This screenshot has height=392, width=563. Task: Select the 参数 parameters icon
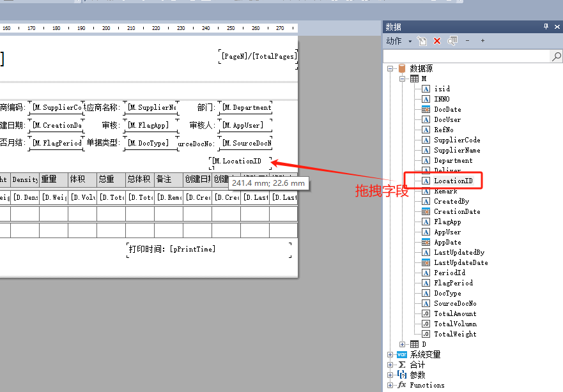click(402, 375)
